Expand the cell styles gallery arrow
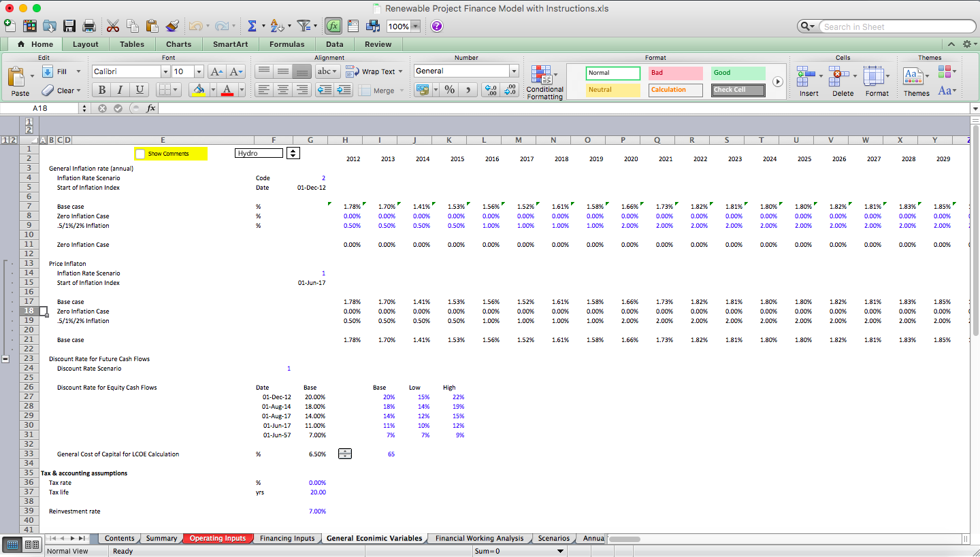The image size is (980, 557). (778, 81)
